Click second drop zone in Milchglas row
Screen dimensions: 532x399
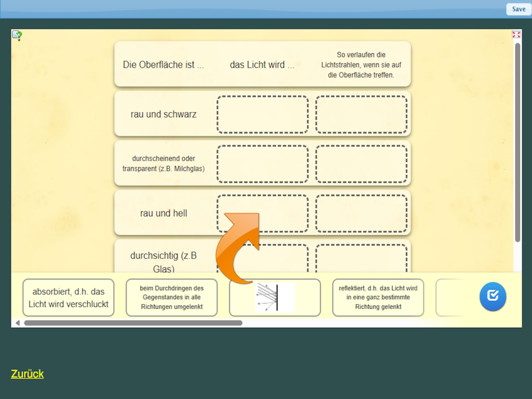tap(361, 164)
